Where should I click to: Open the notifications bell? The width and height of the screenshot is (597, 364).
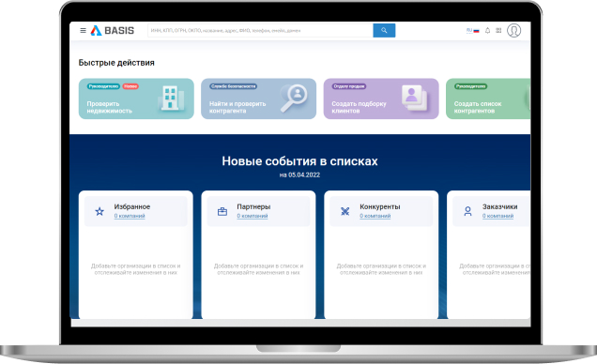[487, 30]
